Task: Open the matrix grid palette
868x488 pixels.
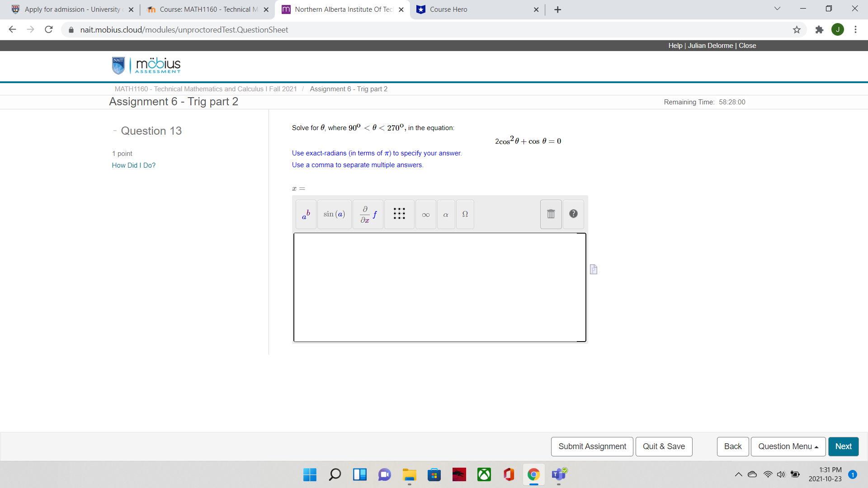Action: [399, 214]
